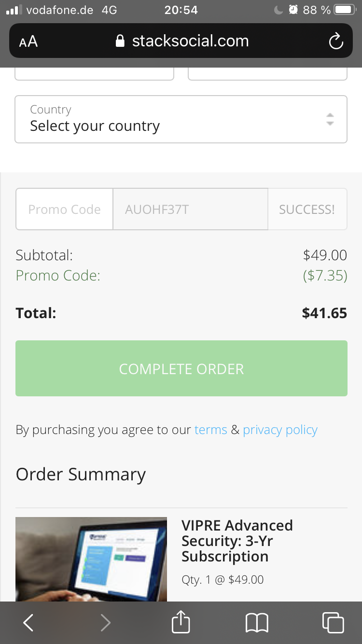Open the AA reader text-size menu
The height and width of the screenshot is (644, 362).
[28, 42]
